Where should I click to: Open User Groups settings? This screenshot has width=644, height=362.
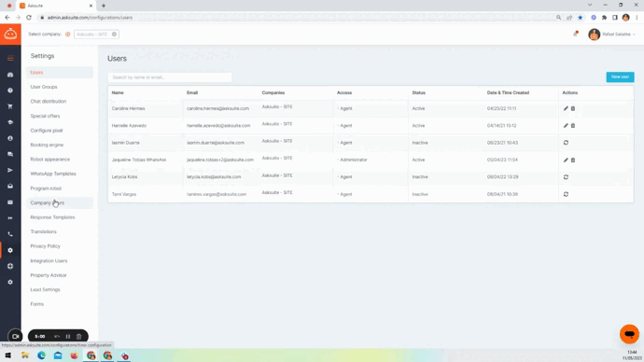click(44, 87)
